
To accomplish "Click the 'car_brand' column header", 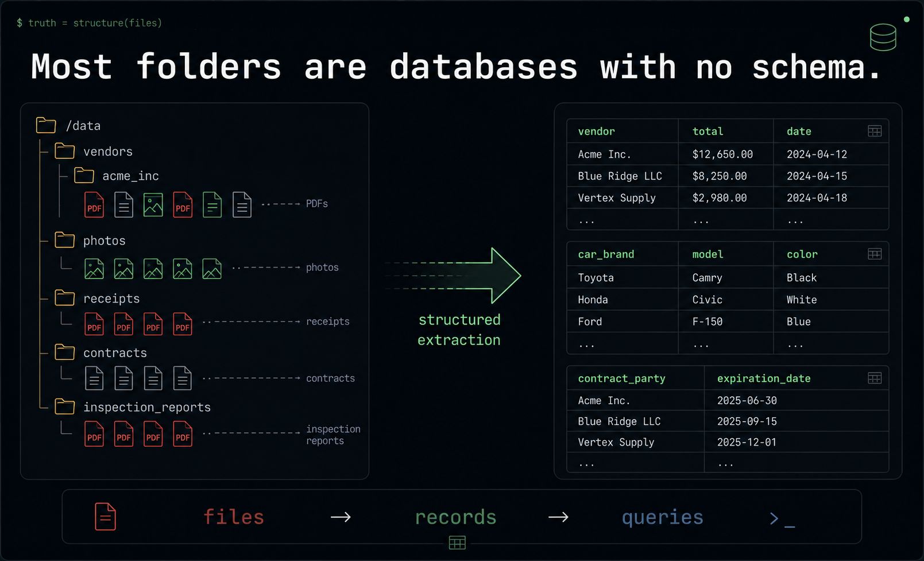I will [606, 254].
